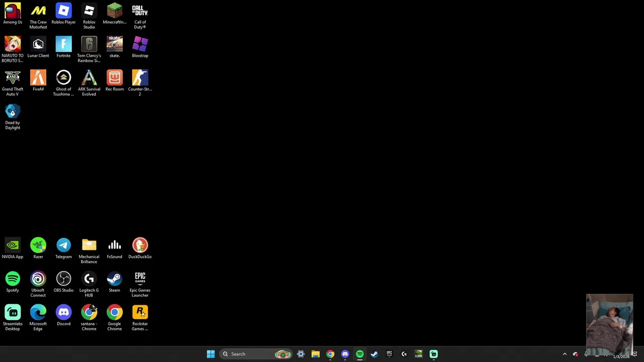Select the Spotify desktop shortcut
The image size is (644, 362).
tap(13, 282)
